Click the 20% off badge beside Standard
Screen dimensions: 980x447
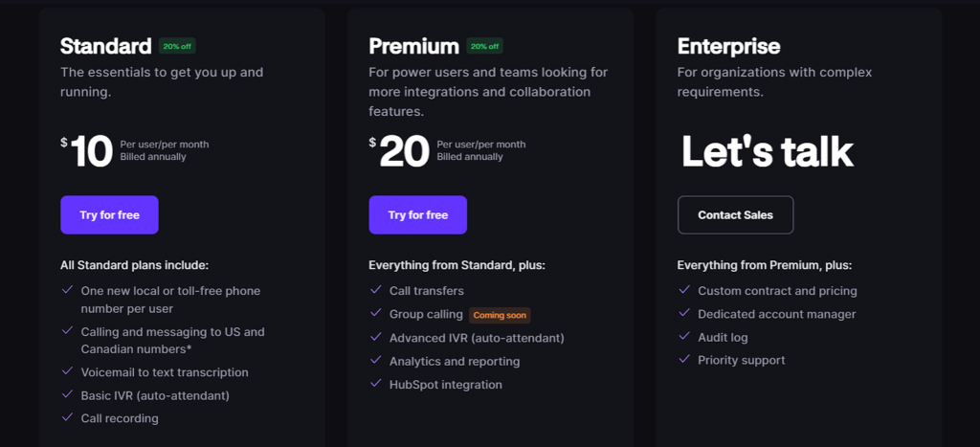click(x=177, y=46)
